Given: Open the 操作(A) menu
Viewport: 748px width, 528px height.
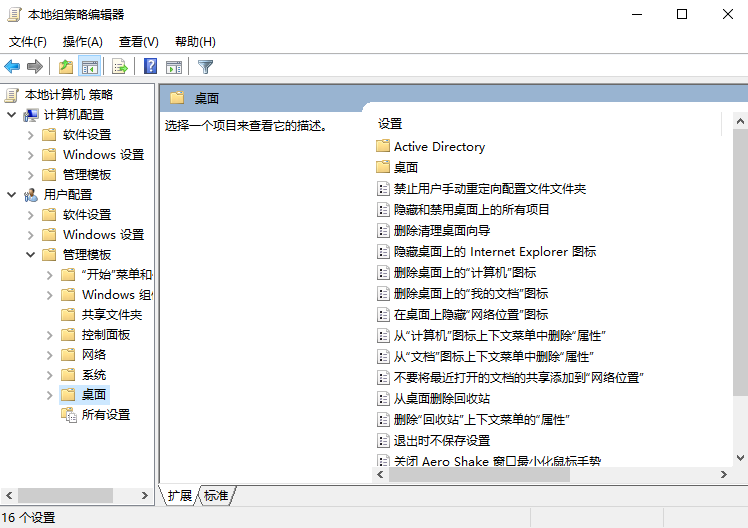Looking at the screenshot, I should pos(83,42).
